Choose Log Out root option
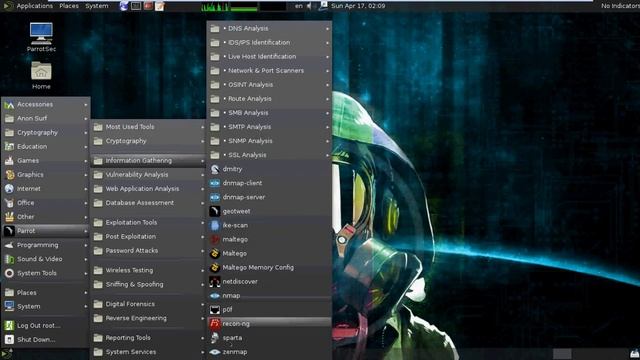 (46, 326)
